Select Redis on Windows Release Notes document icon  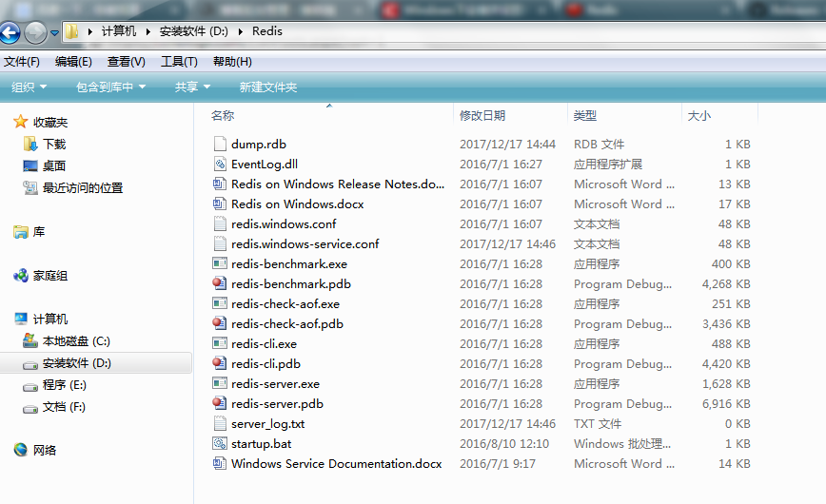click(220, 184)
